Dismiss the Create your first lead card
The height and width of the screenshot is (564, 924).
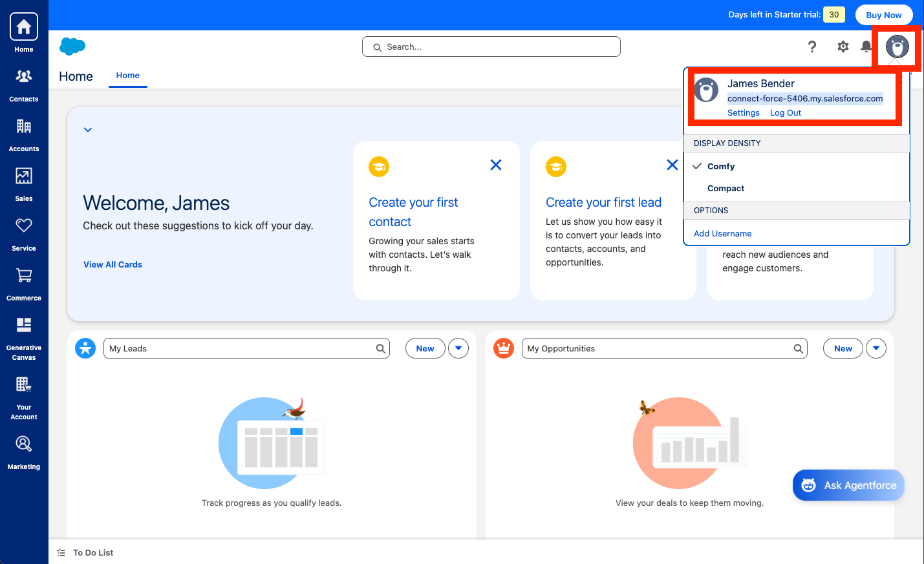(672, 165)
